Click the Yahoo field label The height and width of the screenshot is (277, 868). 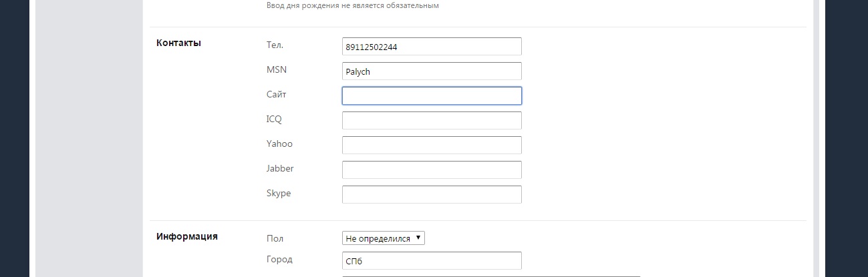(279, 144)
